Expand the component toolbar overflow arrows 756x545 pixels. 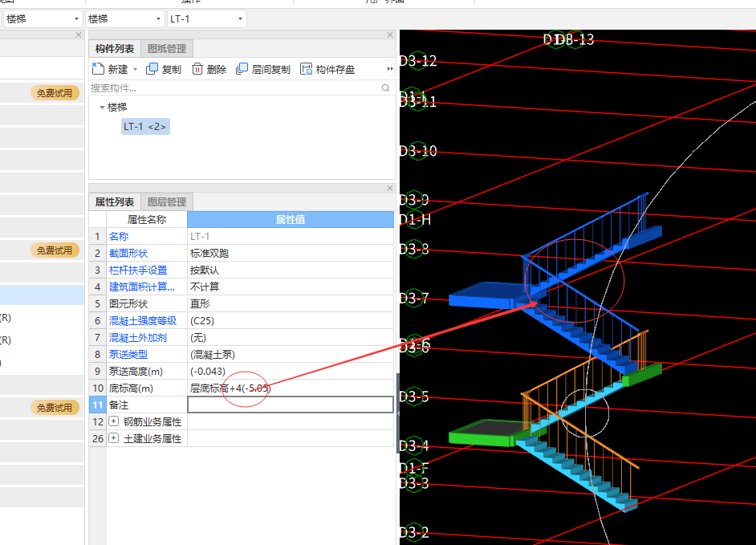[390, 69]
